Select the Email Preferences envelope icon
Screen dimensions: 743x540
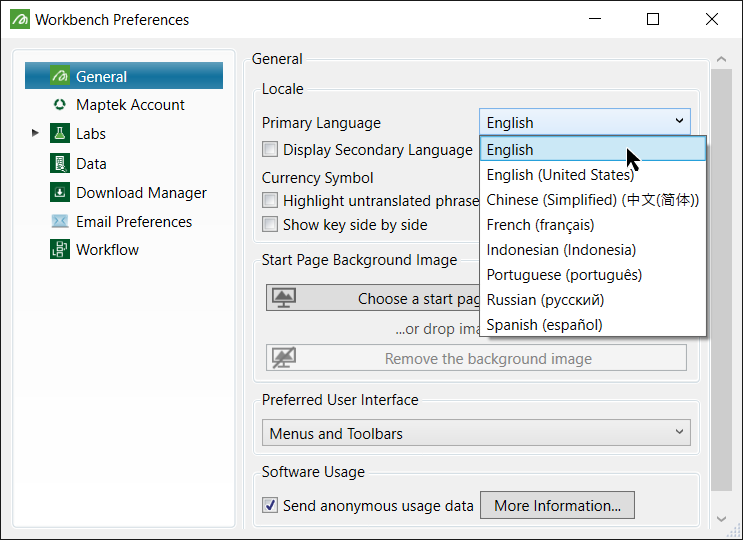[x=60, y=222]
